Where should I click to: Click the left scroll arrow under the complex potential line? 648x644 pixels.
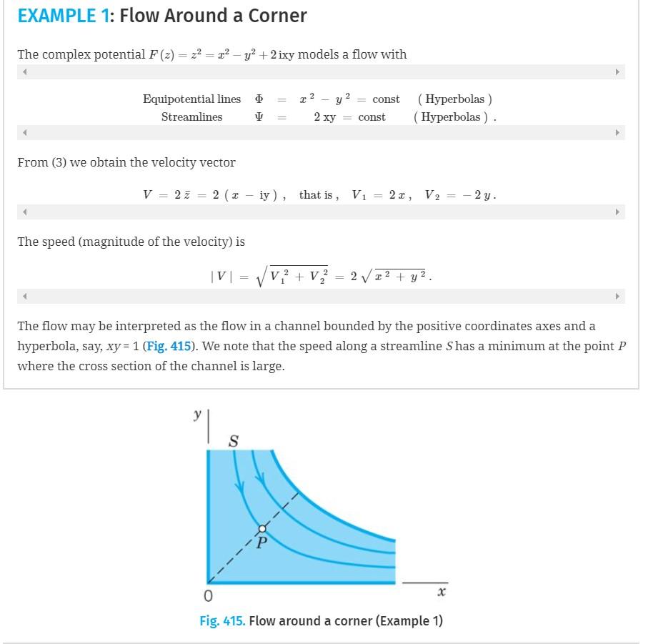tap(24, 71)
